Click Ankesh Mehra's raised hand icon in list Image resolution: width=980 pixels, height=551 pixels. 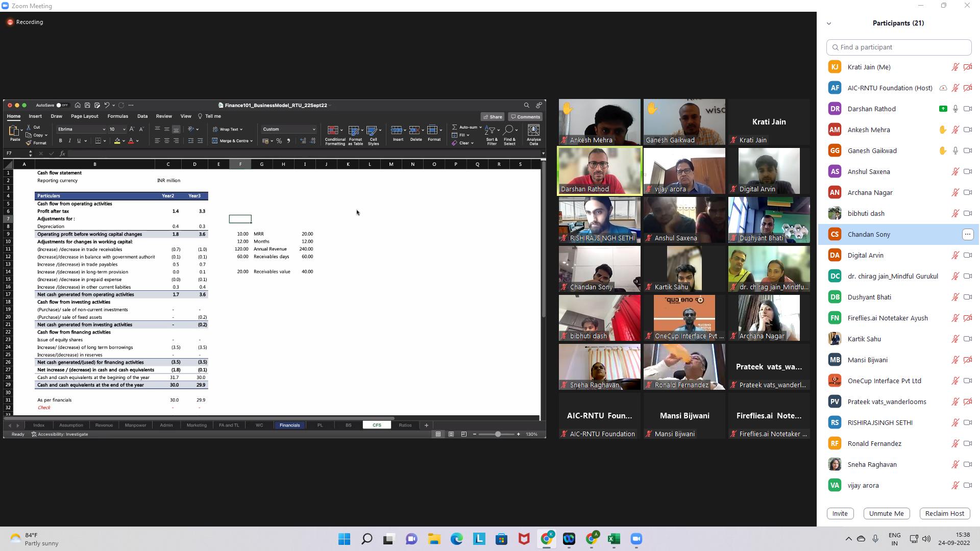coord(943,130)
